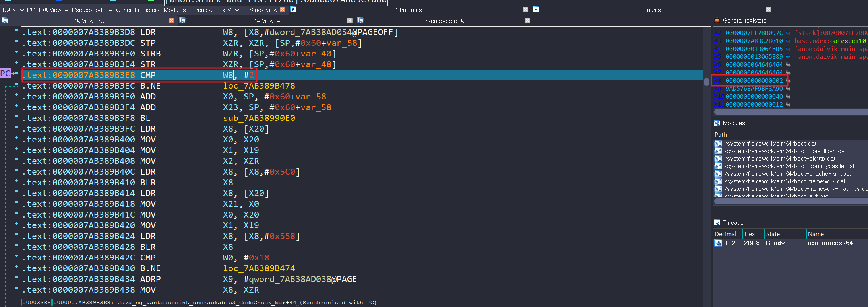Click the X3 register jump arrow
This screenshot has height=307, width=868.
coord(788,41)
